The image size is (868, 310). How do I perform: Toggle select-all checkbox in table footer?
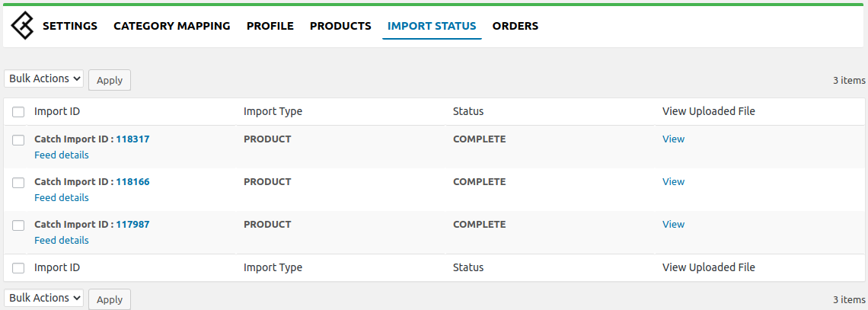point(18,268)
